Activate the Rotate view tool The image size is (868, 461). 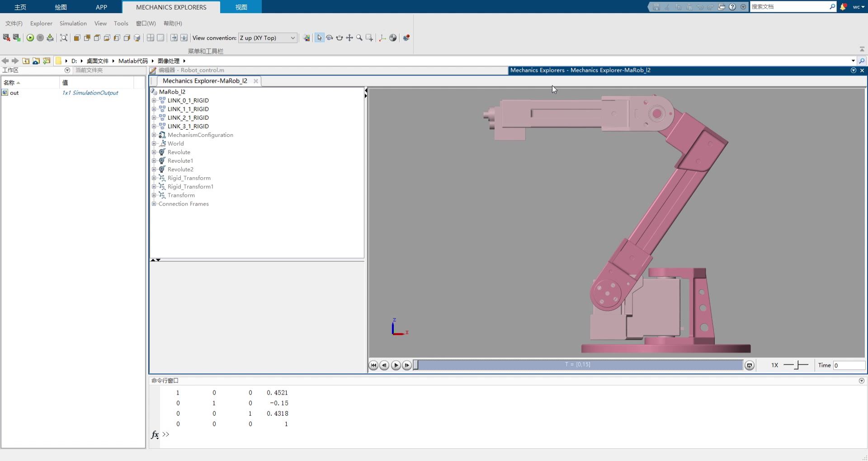point(330,38)
